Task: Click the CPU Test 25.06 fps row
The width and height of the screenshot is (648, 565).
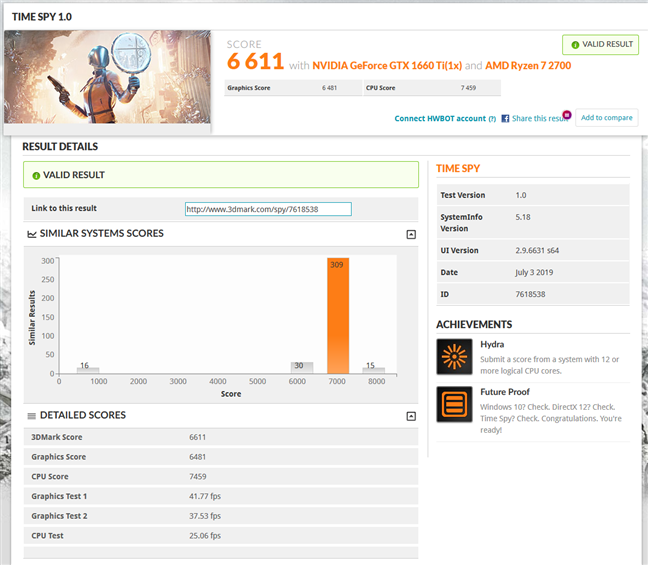Action: point(221,536)
